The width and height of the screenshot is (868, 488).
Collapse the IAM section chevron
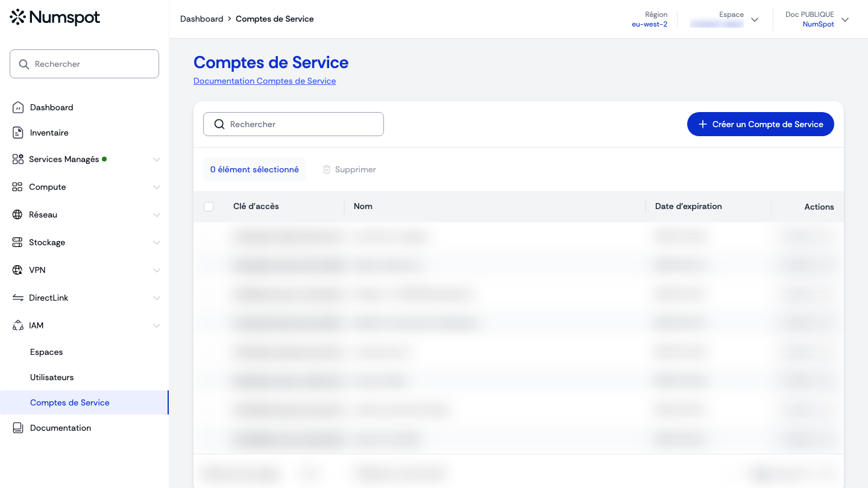(x=157, y=326)
